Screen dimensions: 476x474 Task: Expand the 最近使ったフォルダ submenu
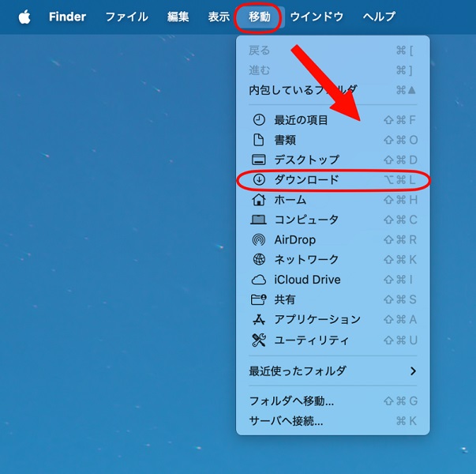[332, 371]
